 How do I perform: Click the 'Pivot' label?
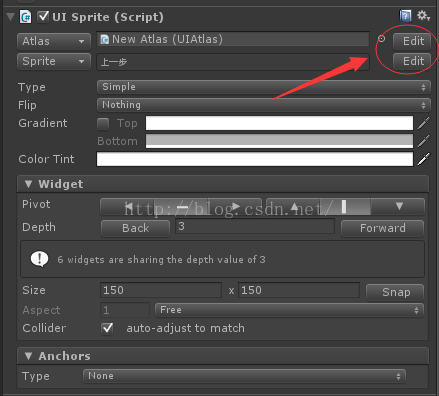pos(36,204)
